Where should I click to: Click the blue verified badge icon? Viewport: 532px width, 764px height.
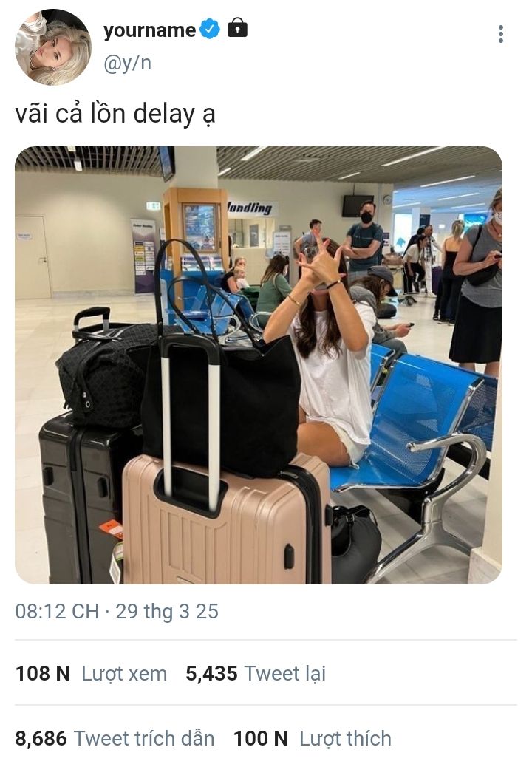210,30
